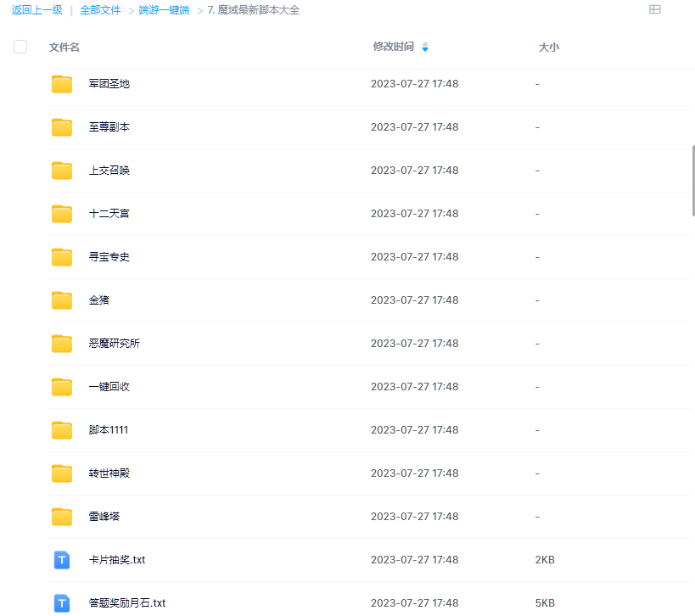
Task: Click the folder icon for 至尊副本
Action: (62, 127)
